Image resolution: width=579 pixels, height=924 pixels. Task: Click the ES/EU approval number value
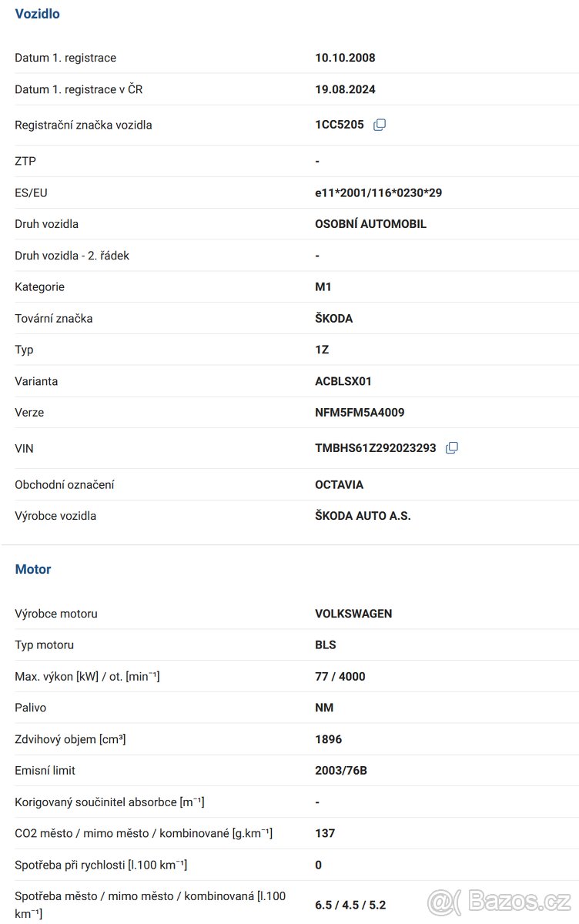point(378,192)
